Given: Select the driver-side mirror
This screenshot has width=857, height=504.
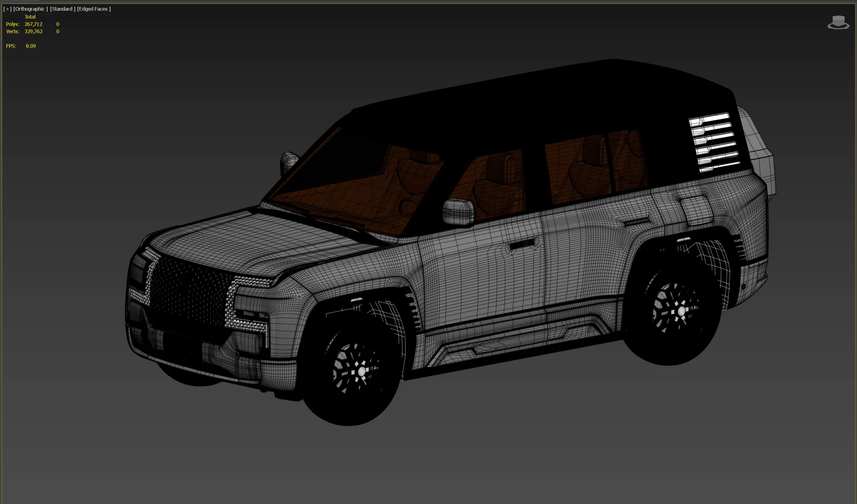Looking at the screenshot, I should click(458, 212).
